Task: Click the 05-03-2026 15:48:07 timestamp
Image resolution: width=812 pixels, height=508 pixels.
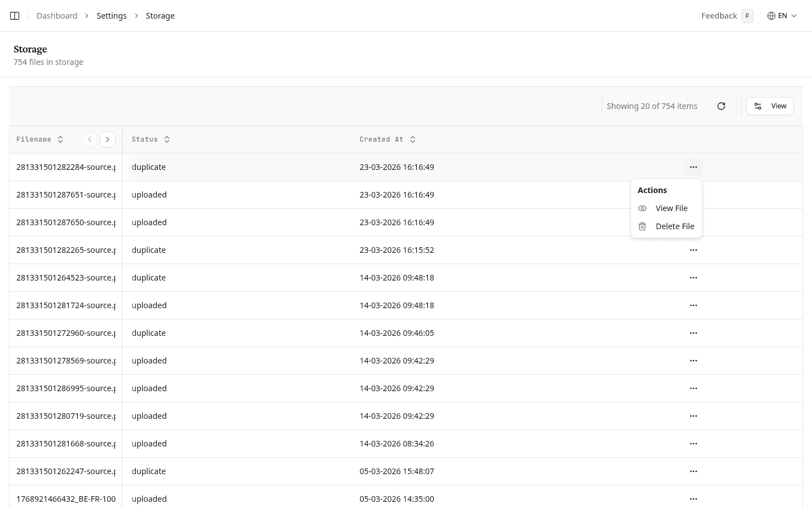Action: (x=397, y=471)
